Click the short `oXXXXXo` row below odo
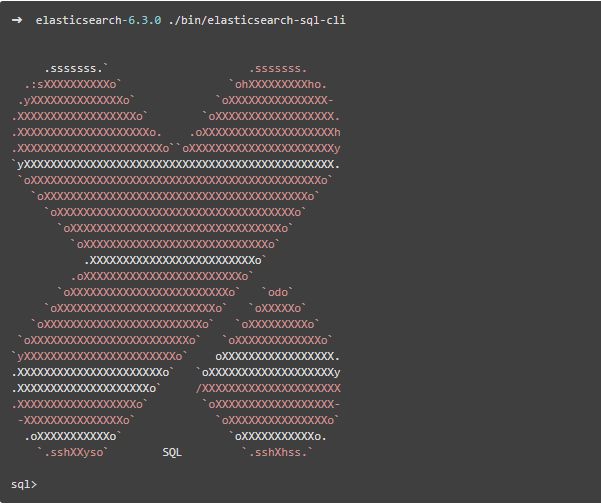The width and height of the screenshot is (601, 504). (278, 308)
